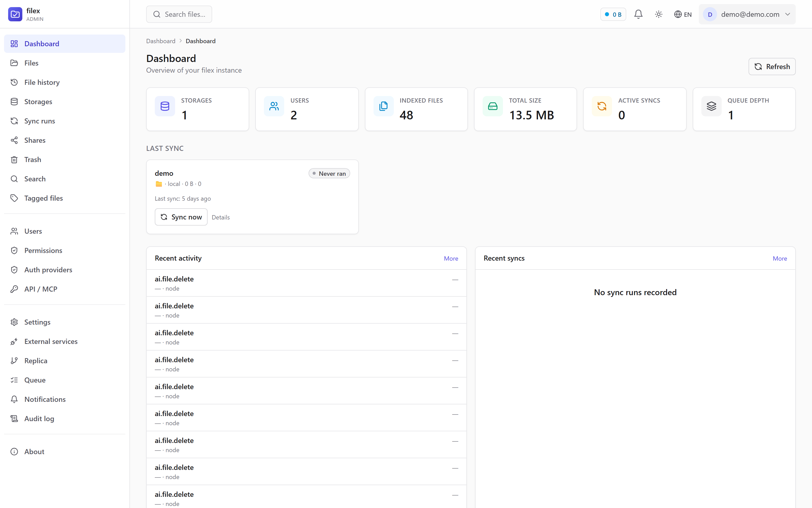The width and height of the screenshot is (812, 508).
Task: Click the API / MCP key icon
Action: [14, 289]
